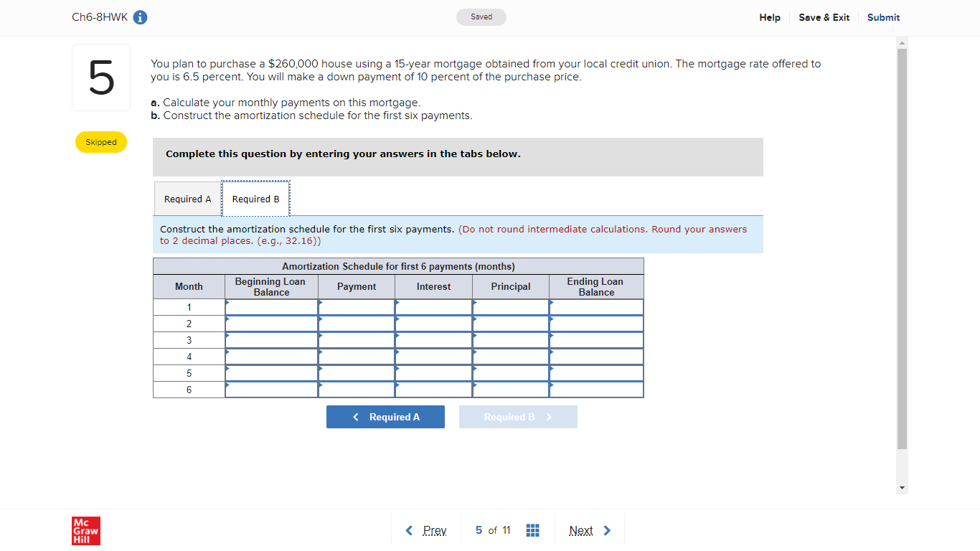Click the left chevron beside Prev
Screen dimensions: 980x551
click(407, 529)
